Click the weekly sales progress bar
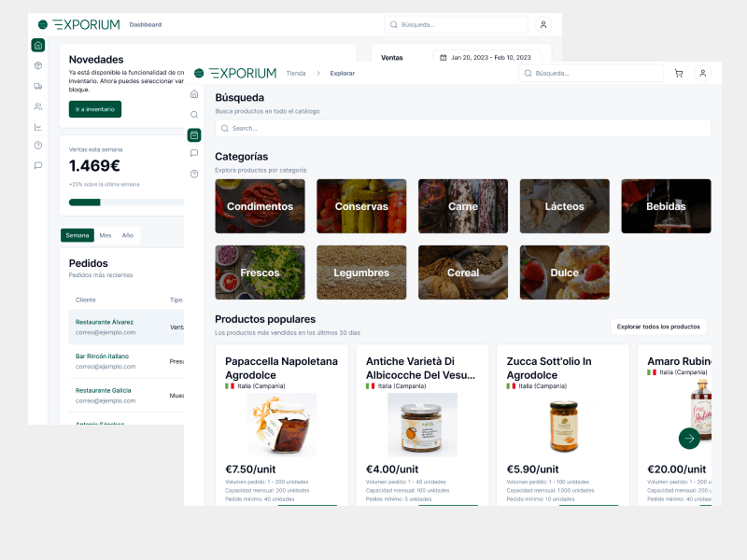This screenshot has height=560, width=747. coord(126,203)
